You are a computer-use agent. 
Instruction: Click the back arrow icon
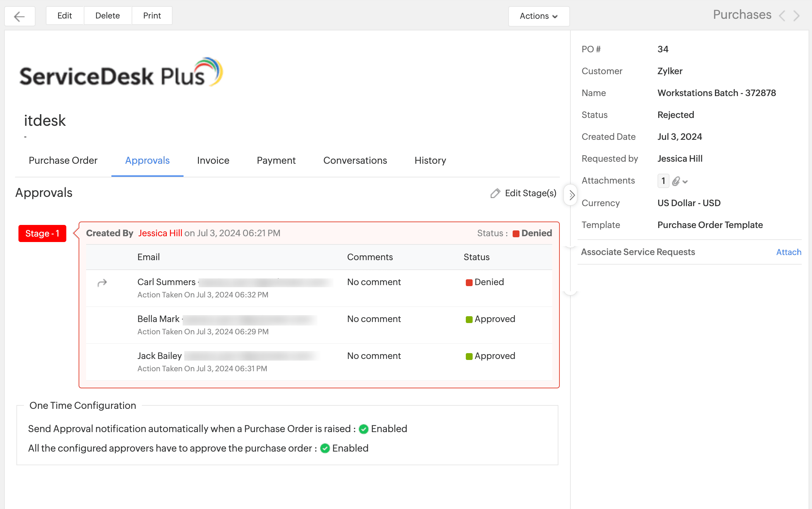pos(19,16)
